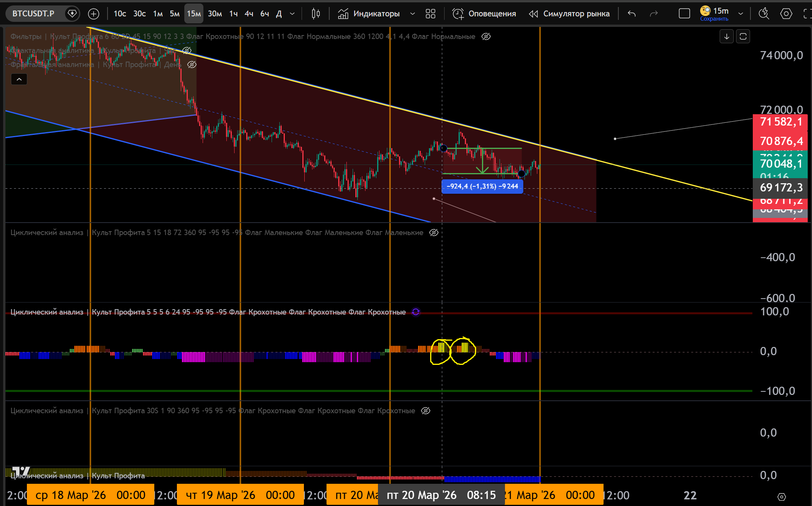Click the redo arrow icon
This screenshot has height=506, width=812.
[654, 14]
